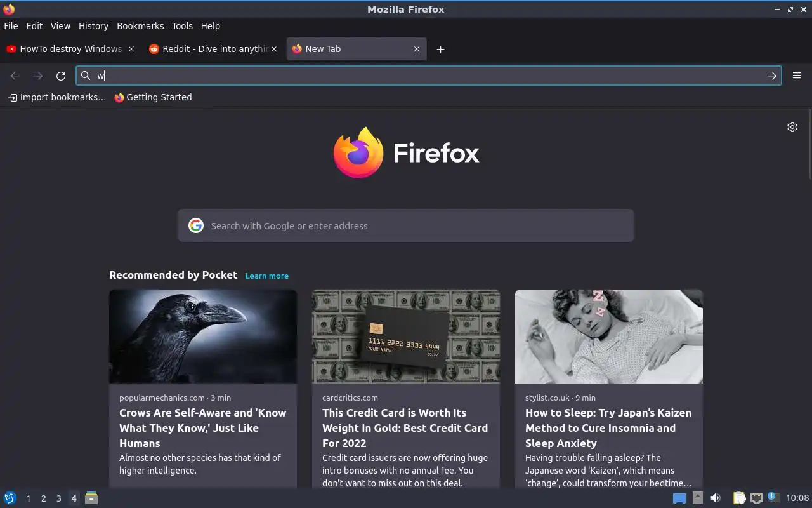Open the volume control tray icon
This screenshot has width=812, height=508.
tap(716, 498)
